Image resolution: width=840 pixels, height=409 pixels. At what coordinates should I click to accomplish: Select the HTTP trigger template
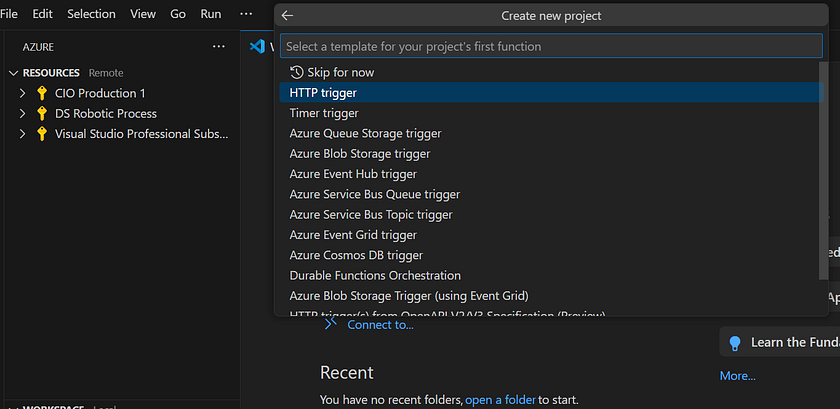coord(323,92)
